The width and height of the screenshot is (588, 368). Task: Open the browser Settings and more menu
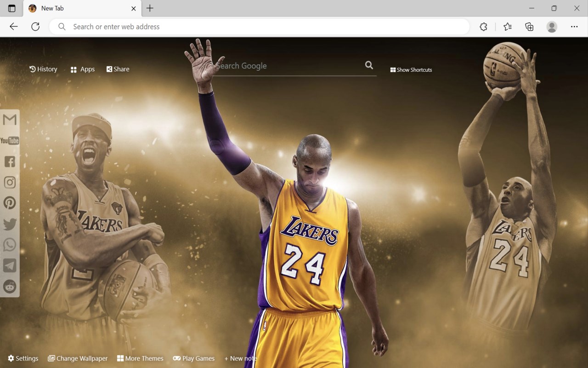[x=574, y=27]
